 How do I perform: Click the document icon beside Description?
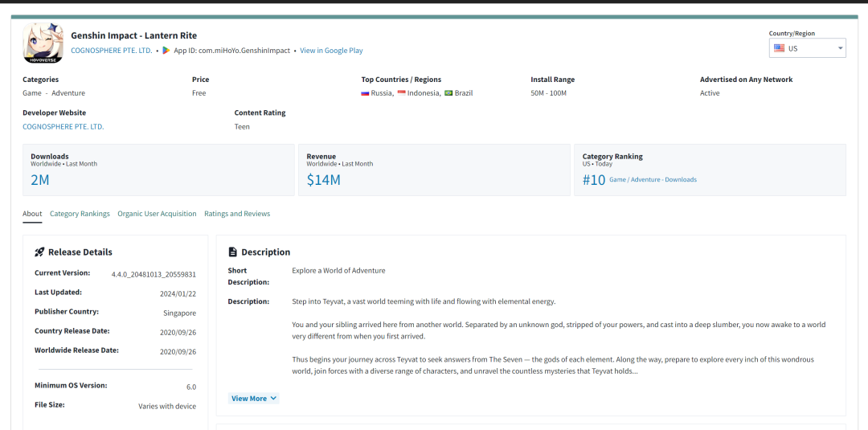click(x=232, y=252)
